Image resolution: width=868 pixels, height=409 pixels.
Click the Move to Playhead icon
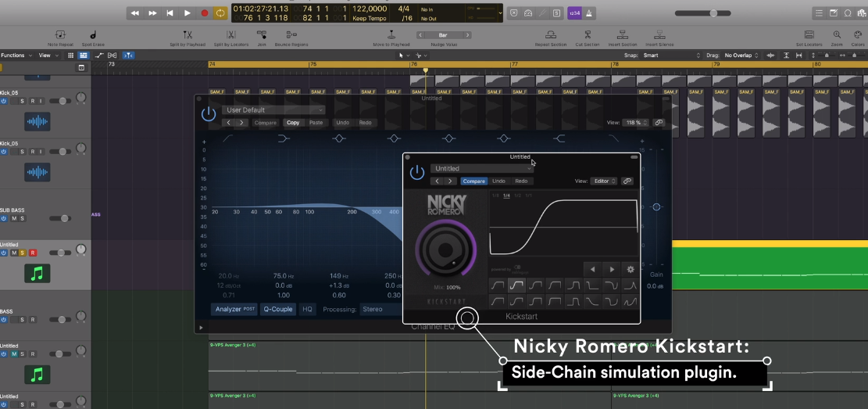point(391,35)
